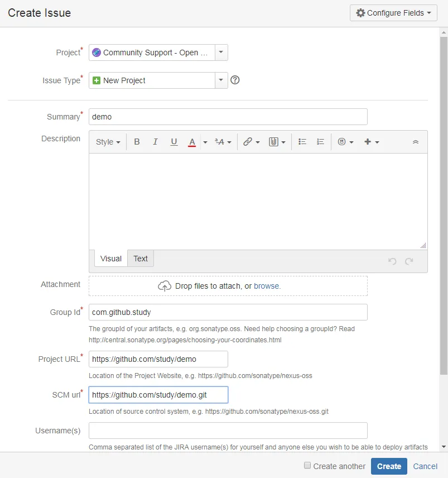Open the Configure Fields menu

pyautogui.click(x=393, y=12)
